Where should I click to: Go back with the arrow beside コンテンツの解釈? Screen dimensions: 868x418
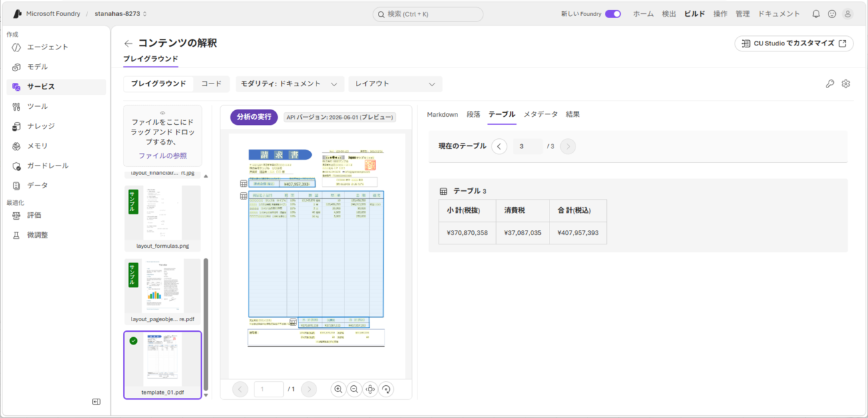coord(128,43)
